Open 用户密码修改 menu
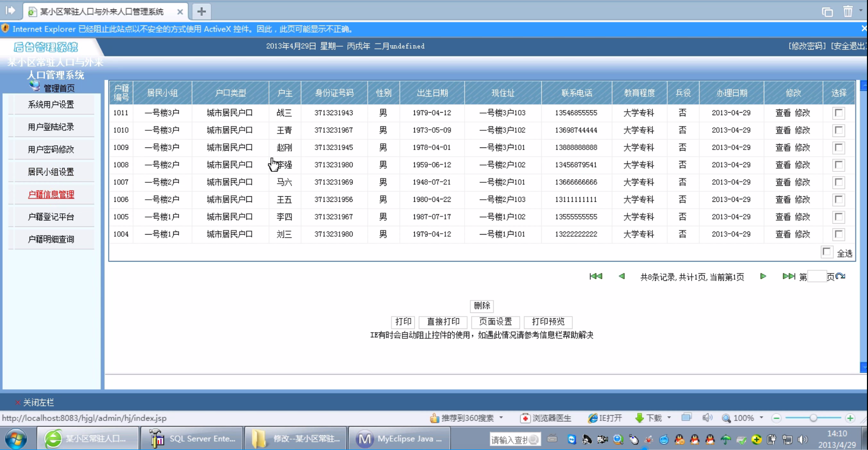Viewport: 868px width, 450px height. click(x=51, y=149)
